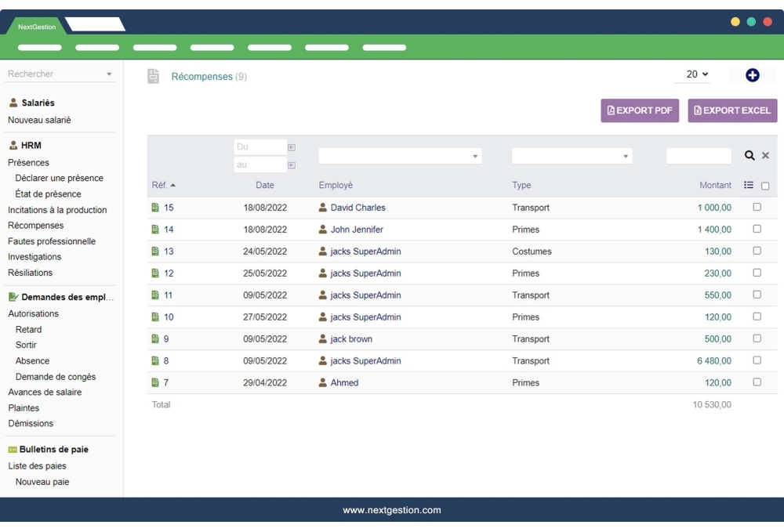This screenshot has height=532, width=784.
Task: Click the Bulletins de paie payslip icon
Action: pos(12,449)
